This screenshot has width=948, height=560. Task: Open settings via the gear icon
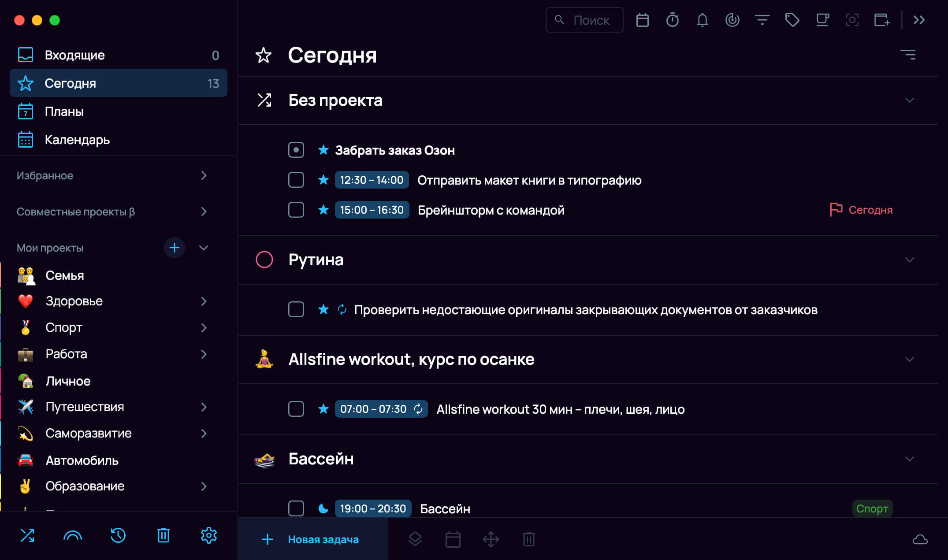tap(208, 535)
